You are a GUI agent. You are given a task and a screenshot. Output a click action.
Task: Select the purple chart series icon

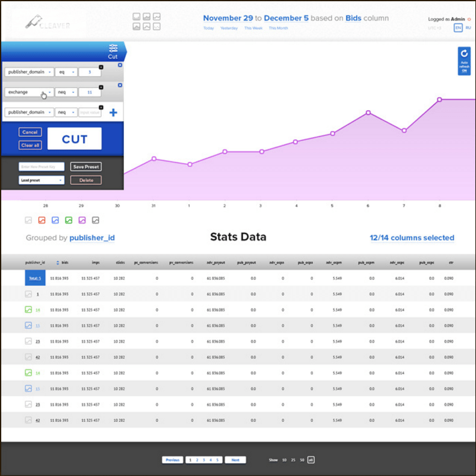pyautogui.click(x=82, y=220)
